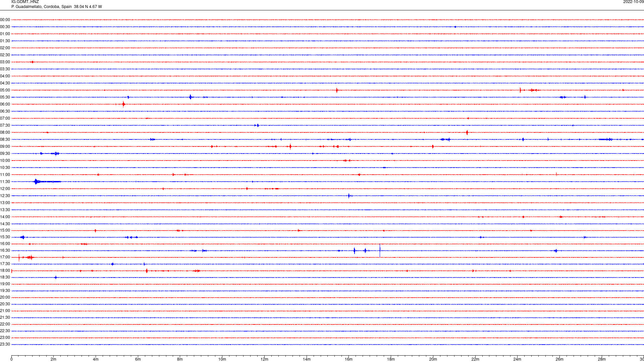644x362 pixels.
Task: Click the 08:00 trace label
Action: 5,132
